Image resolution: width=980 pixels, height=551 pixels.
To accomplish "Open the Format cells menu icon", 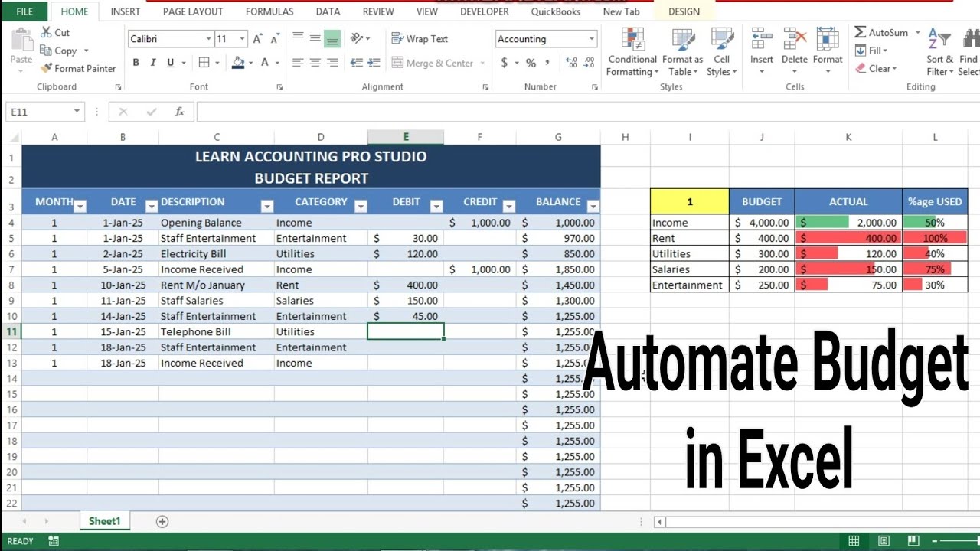I will pyautogui.click(x=828, y=38).
